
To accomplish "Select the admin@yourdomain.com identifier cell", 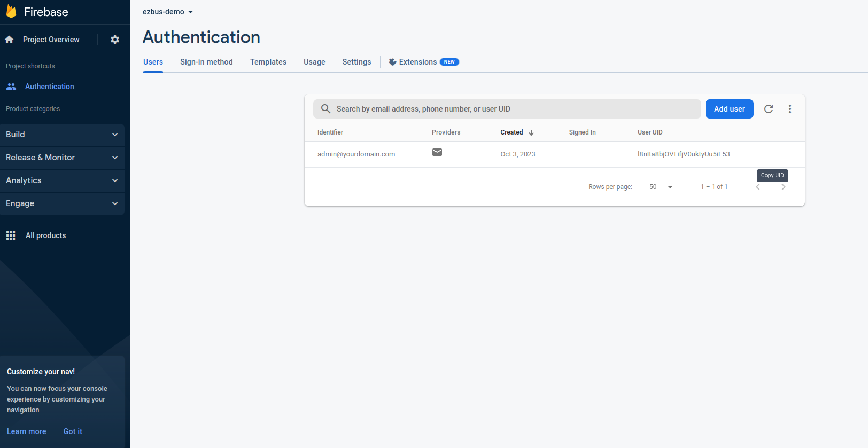I will [356, 154].
